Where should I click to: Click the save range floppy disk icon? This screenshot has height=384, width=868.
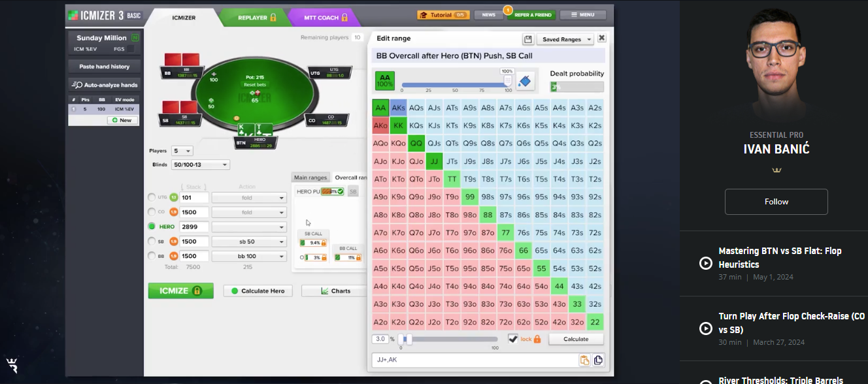528,39
